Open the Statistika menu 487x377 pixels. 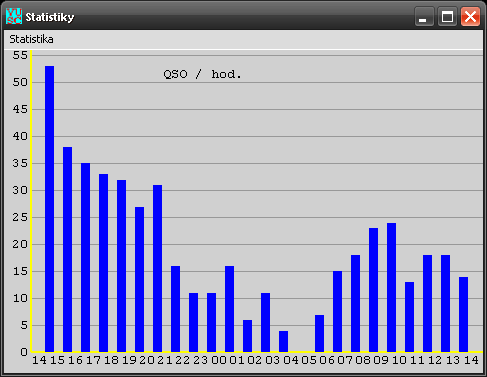click(31, 39)
